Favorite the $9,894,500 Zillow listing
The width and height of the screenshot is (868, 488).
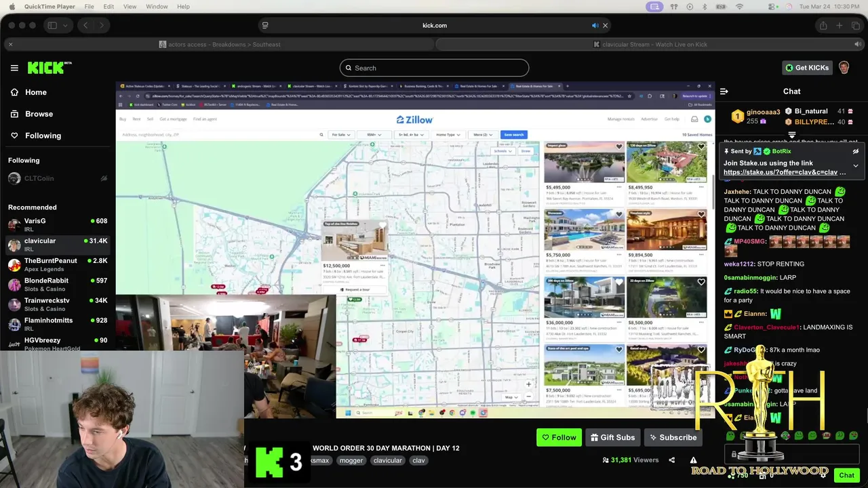pos(701,214)
